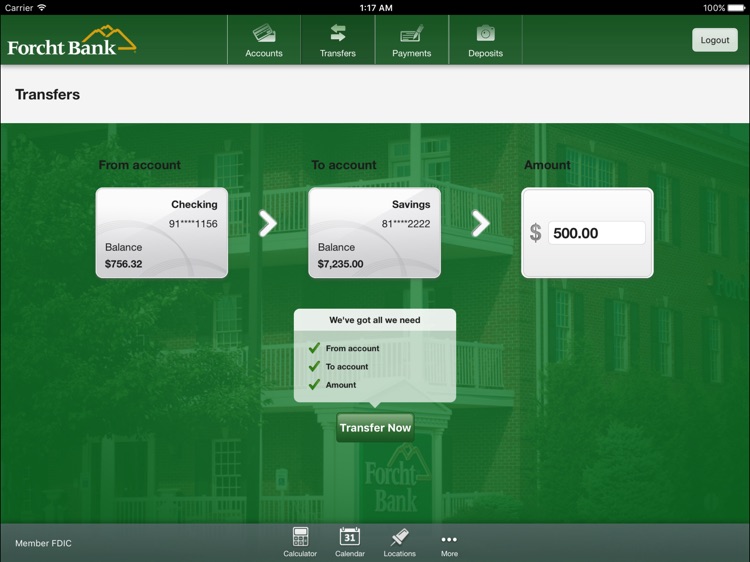
Task: Select the Checking from-account card
Action: tap(162, 232)
